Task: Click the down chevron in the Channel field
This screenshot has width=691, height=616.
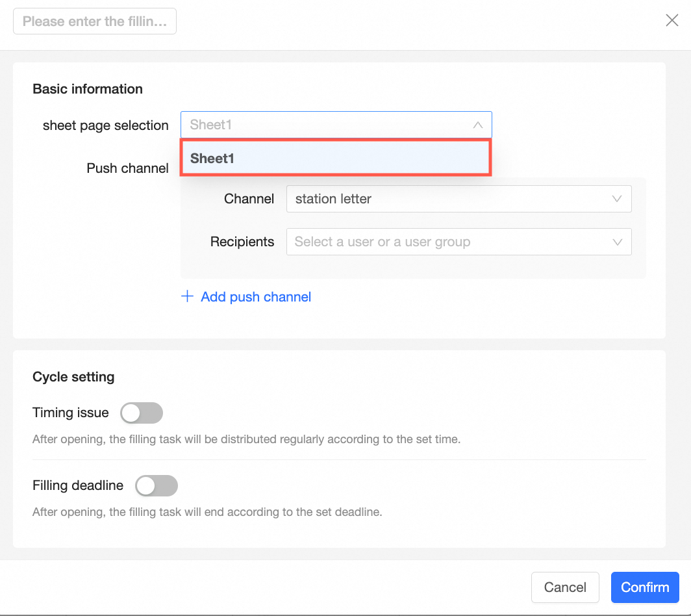Action: coord(617,199)
